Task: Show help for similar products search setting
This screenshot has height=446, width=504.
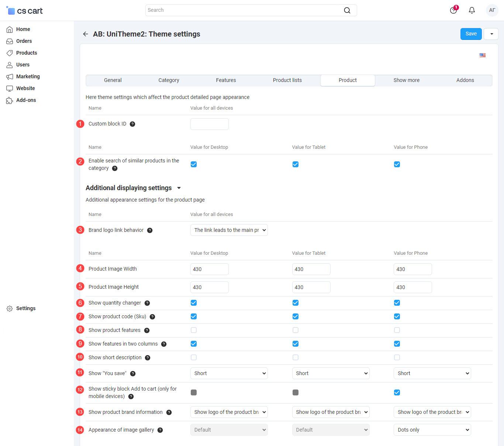Action: [x=115, y=168]
